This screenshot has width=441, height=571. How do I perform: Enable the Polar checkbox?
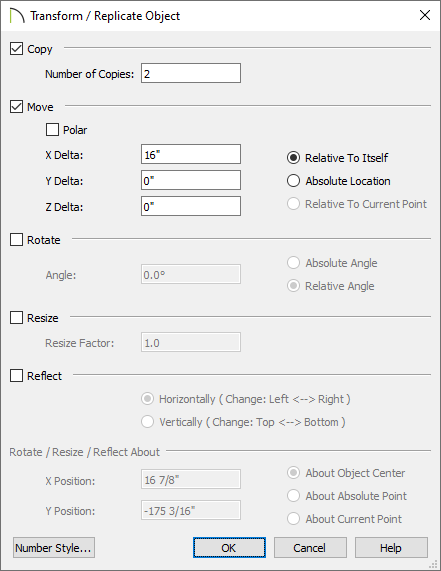point(52,130)
